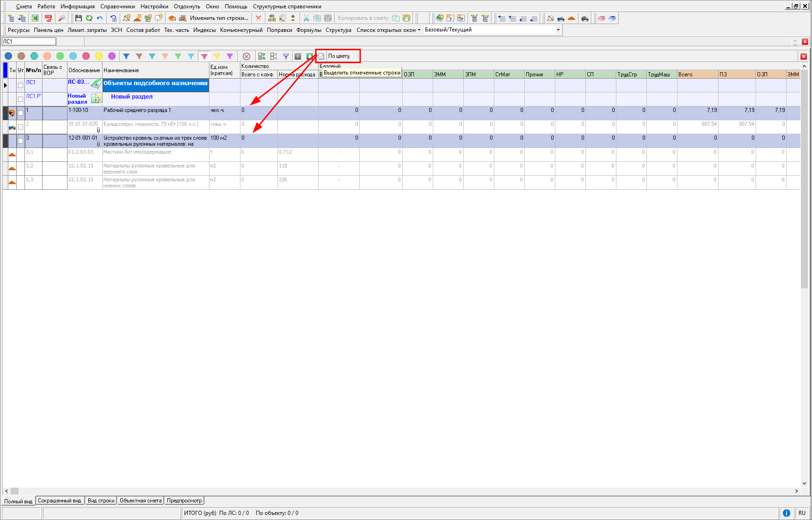Tick the checkbox in row ЛС1
Screen dimensions: 812x520
[20, 85]
